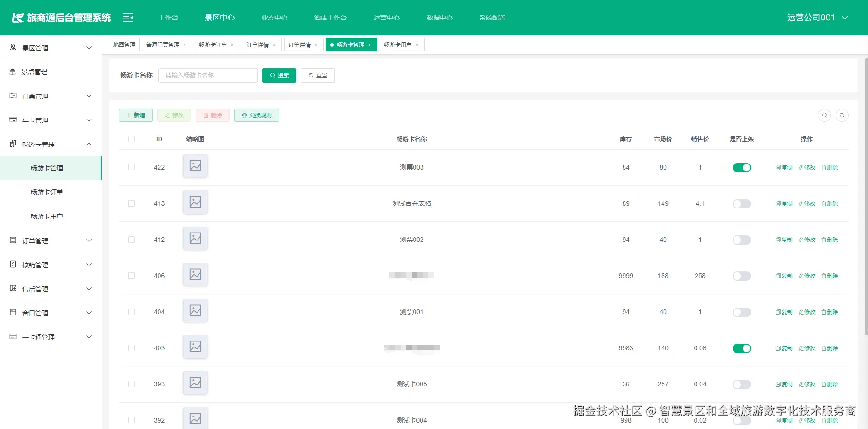Screen dimensions: 868x429
Task: Switch to the 数据中心 menu
Action: point(439,17)
